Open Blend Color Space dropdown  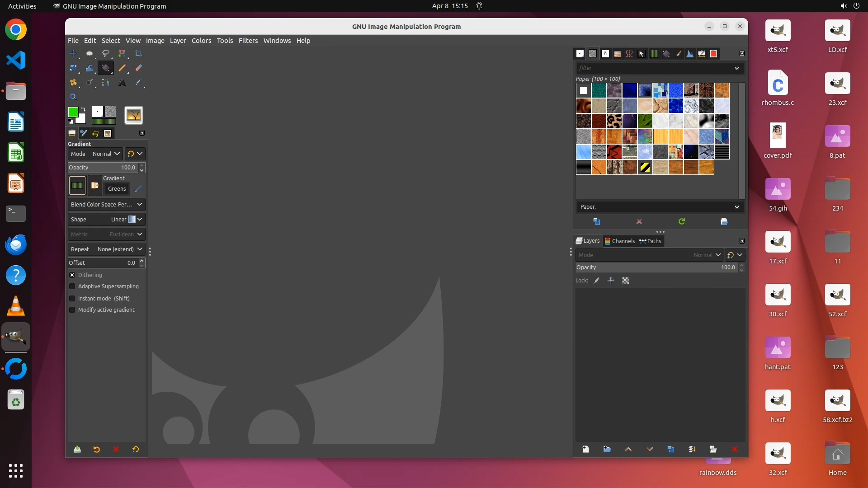[106, 204]
